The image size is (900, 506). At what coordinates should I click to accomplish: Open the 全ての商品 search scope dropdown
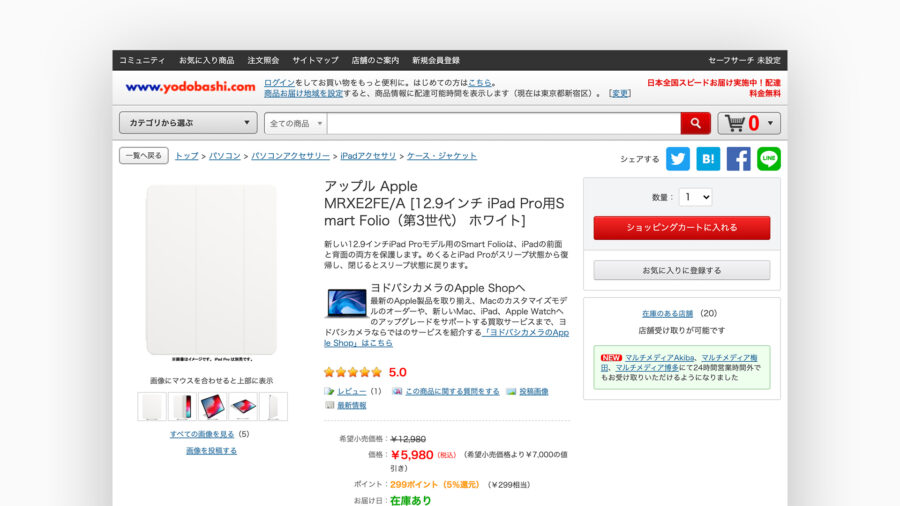tap(296, 123)
